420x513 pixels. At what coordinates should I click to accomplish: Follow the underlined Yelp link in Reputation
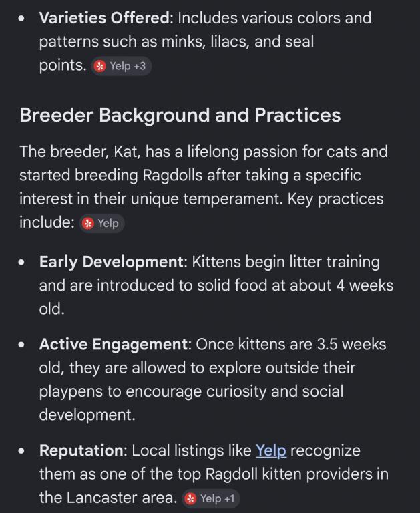click(x=271, y=451)
